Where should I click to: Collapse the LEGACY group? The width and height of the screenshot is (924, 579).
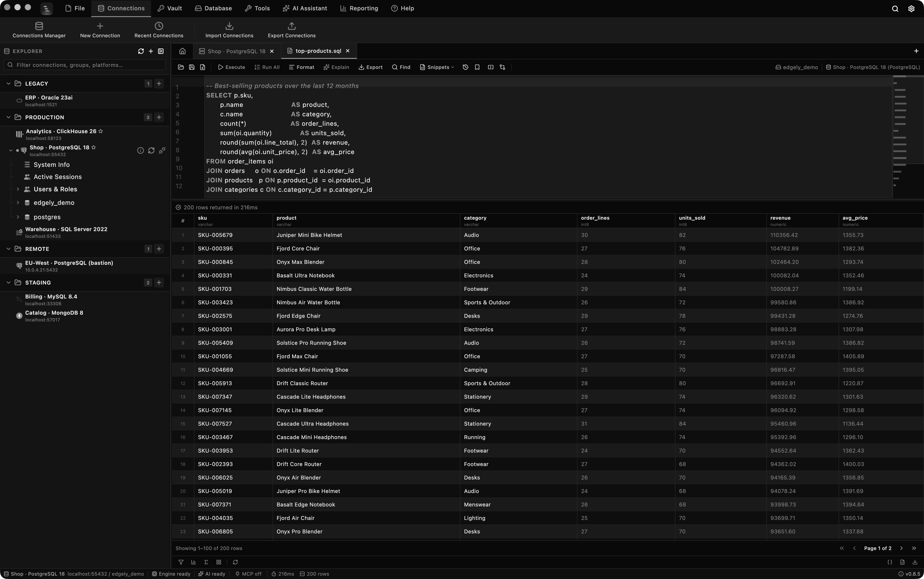pyautogui.click(x=9, y=84)
